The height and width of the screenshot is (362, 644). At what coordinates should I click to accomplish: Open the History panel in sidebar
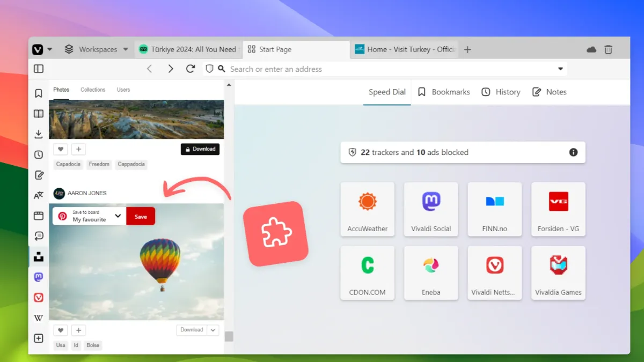click(39, 154)
